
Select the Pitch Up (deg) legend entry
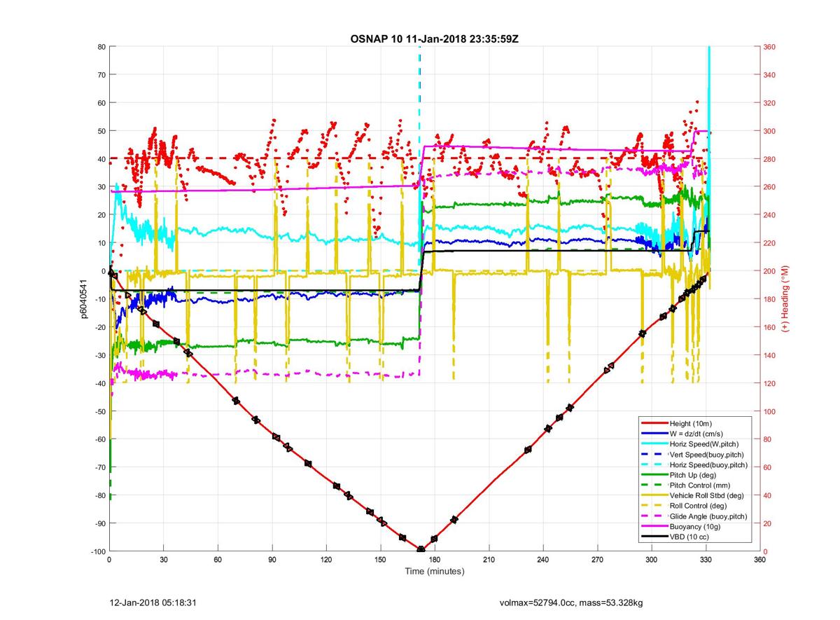click(694, 475)
